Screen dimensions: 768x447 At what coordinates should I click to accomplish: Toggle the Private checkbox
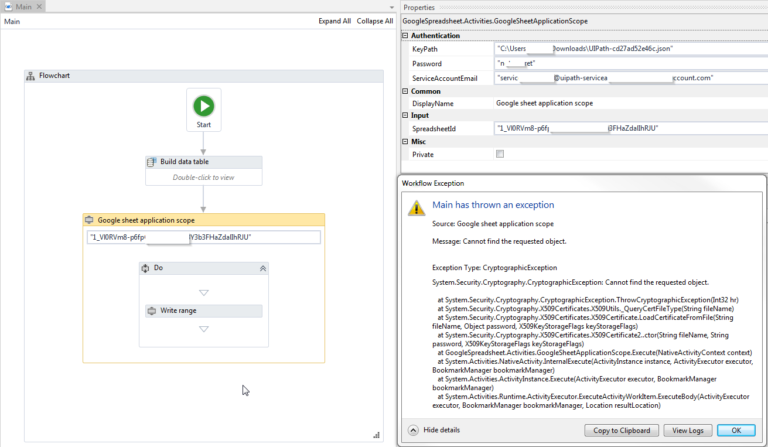[x=500, y=154]
